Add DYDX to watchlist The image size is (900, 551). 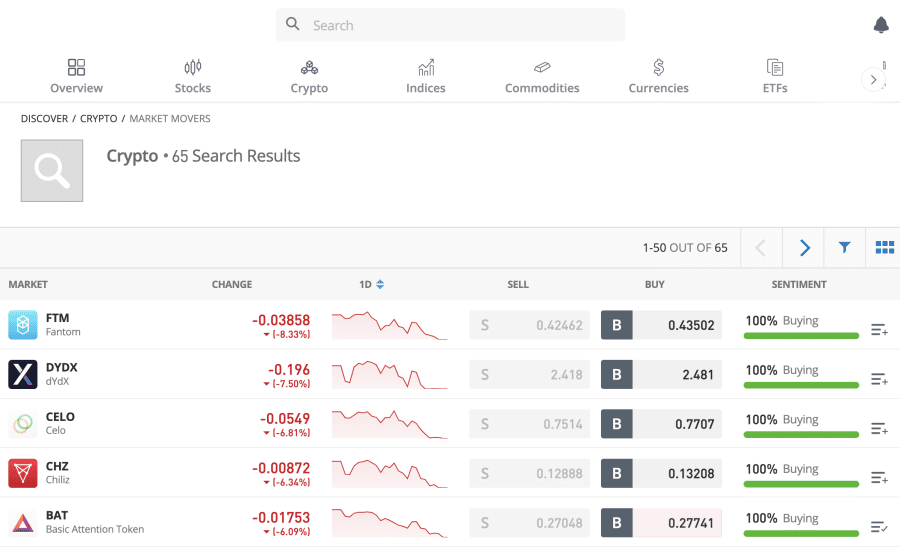[x=879, y=379]
